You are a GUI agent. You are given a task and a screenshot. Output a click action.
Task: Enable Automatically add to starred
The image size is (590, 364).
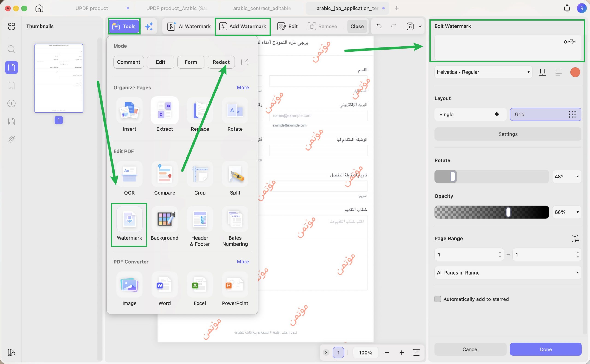437,299
